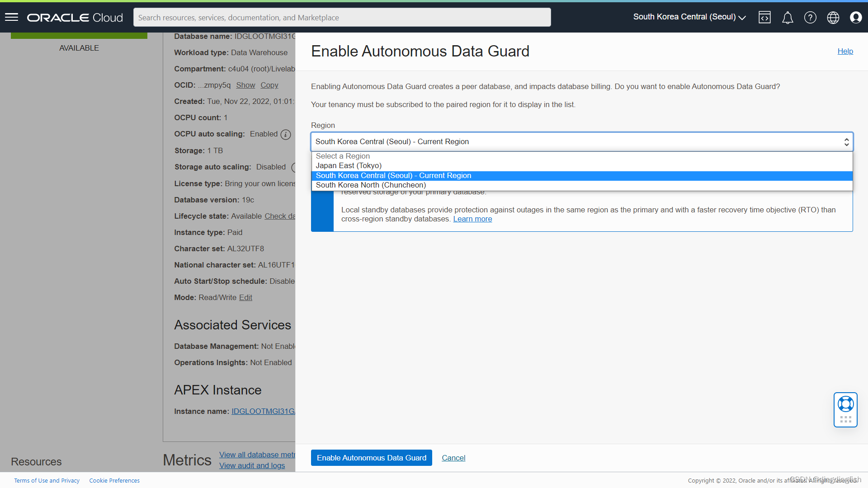Open the announcements bell icon
Viewport: 868px width, 488px height.
tap(788, 18)
